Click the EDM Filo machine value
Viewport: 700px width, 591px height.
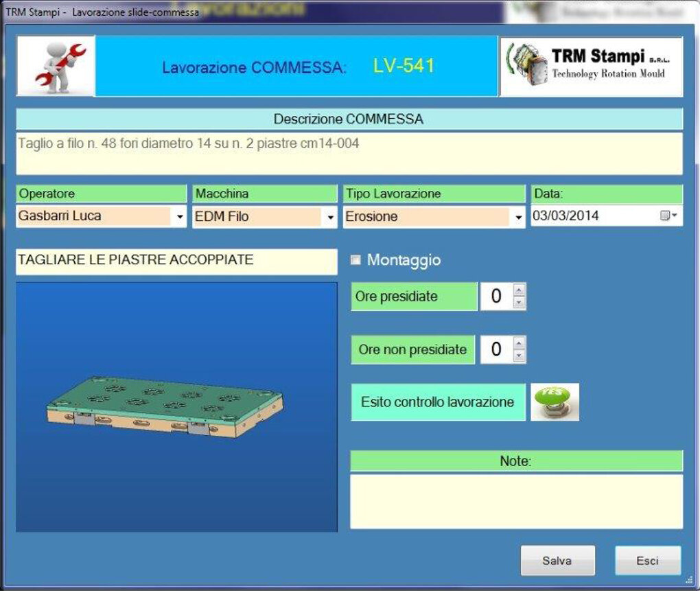point(257,216)
